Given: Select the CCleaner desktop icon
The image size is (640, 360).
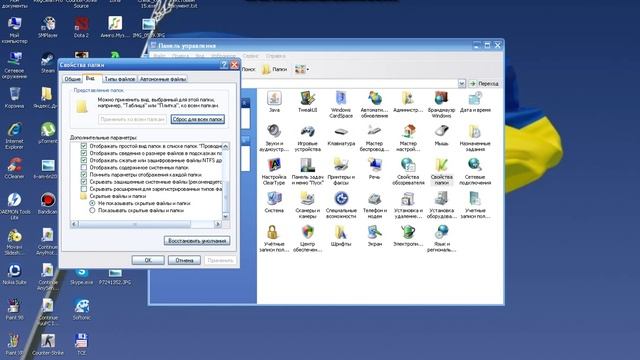Looking at the screenshot, I should [x=14, y=168].
